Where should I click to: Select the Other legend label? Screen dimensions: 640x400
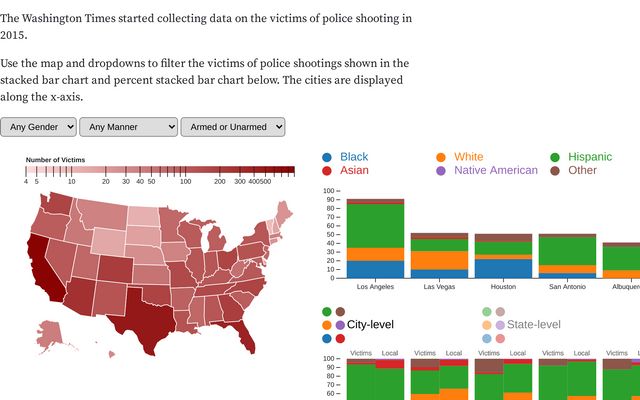coord(582,170)
